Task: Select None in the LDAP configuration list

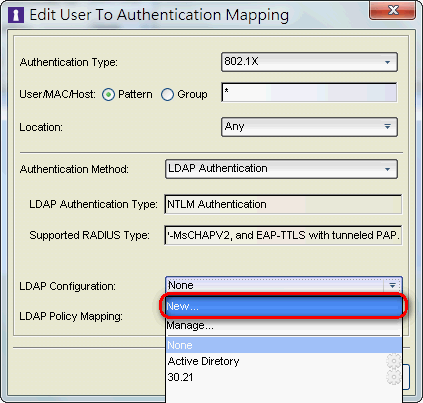Action: [x=284, y=345]
